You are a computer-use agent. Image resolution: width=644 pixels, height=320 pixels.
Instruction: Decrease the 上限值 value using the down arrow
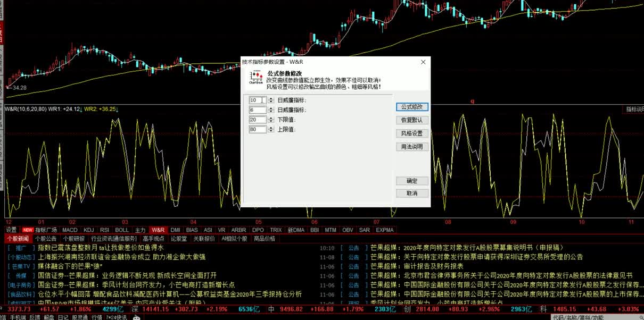(x=271, y=131)
